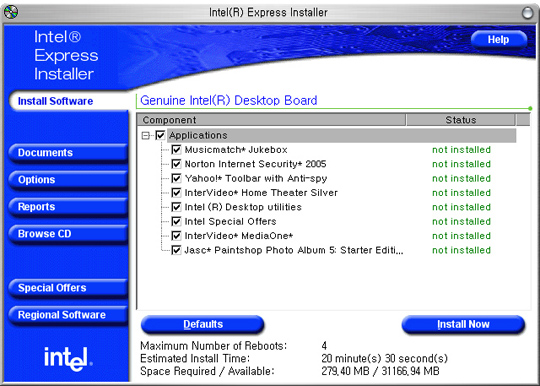Open the Reports section
The width and height of the screenshot is (540, 386).
pos(68,207)
